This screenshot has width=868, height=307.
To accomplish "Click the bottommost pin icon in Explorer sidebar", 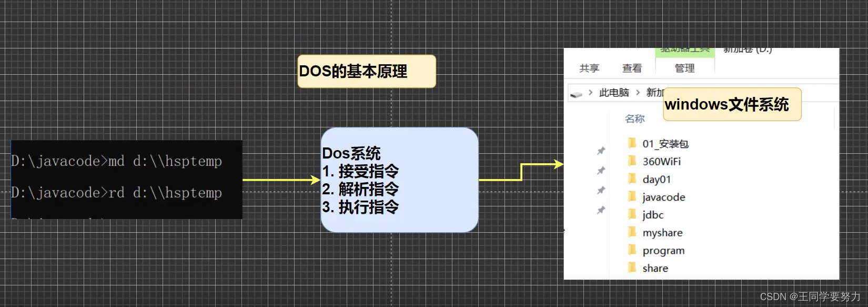I will (x=601, y=210).
